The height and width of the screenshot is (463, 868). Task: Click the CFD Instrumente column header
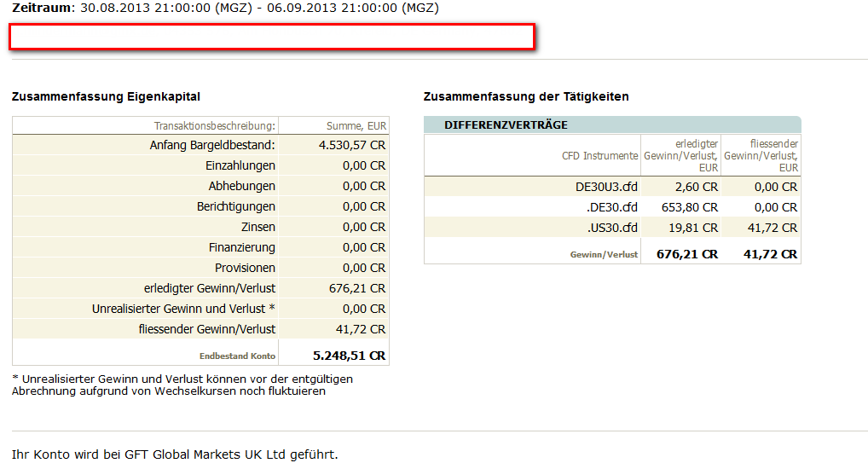(599, 155)
